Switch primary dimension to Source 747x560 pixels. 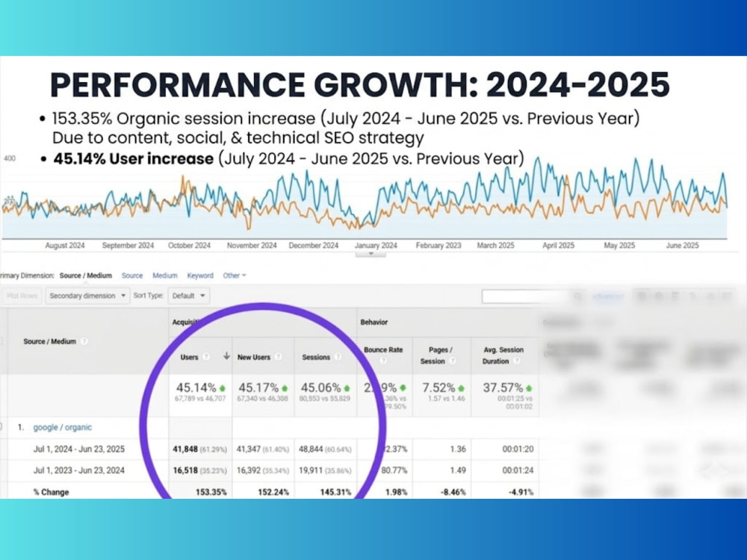132,276
